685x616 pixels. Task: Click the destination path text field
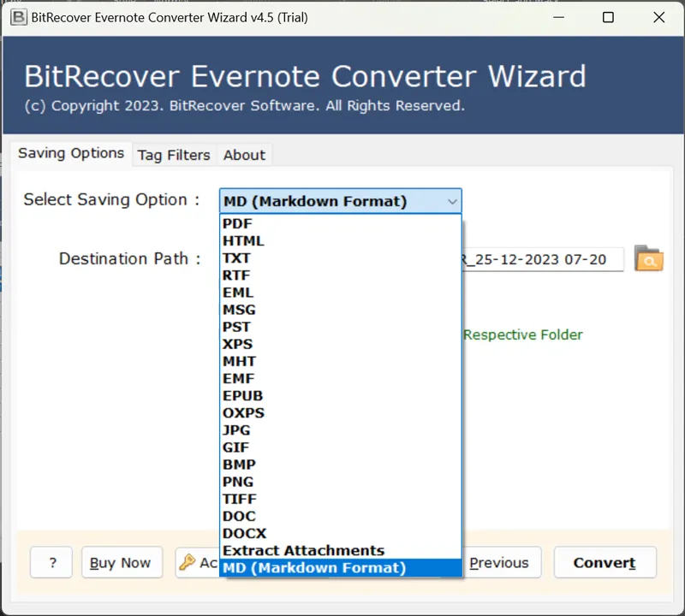coord(542,260)
